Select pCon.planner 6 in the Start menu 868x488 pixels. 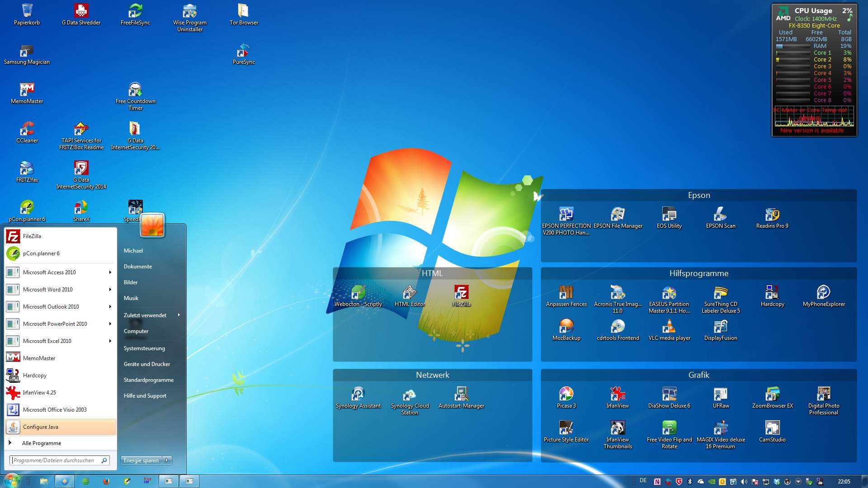tap(61, 253)
